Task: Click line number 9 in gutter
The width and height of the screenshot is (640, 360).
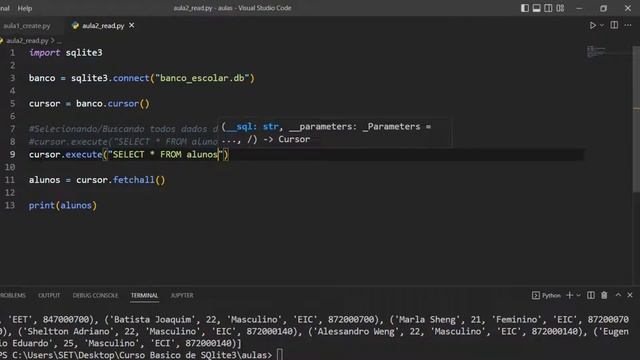Action: (x=12, y=154)
